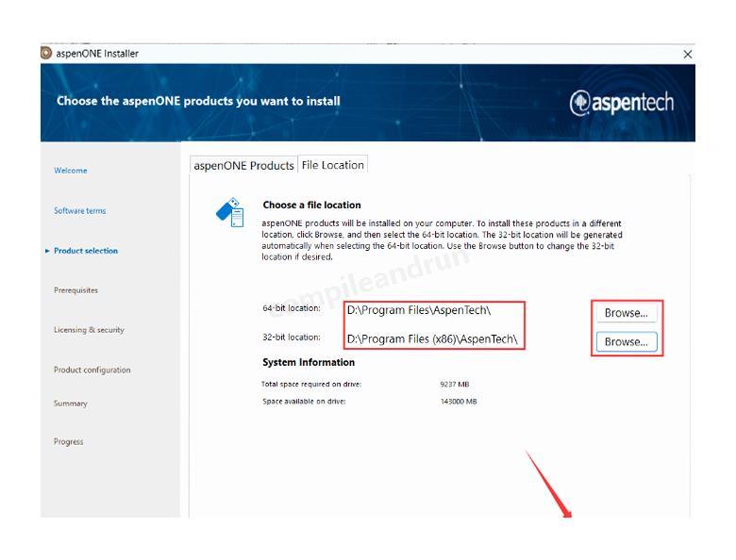Click the '64-bit location:' label

coord(292,308)
